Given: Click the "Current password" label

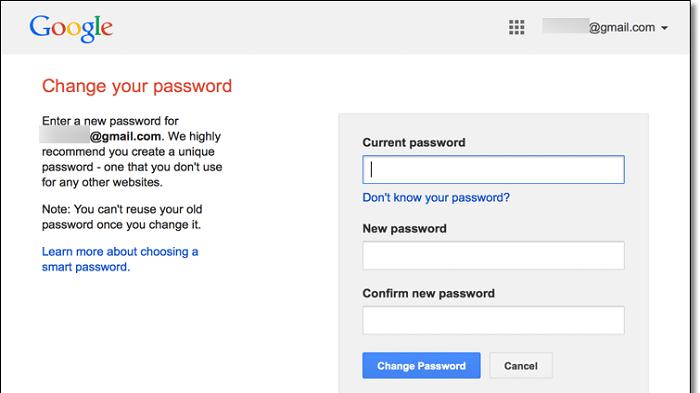Looking at the screenshot, I should point(414,142).
